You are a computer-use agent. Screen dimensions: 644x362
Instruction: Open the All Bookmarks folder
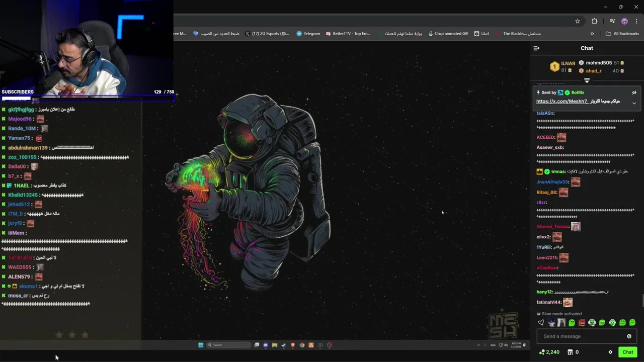point(622,34)
